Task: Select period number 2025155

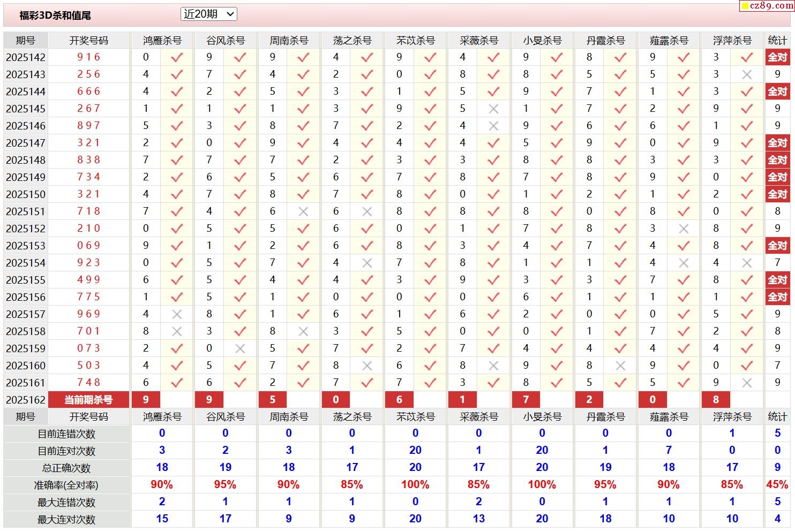Action: [26, 280]
